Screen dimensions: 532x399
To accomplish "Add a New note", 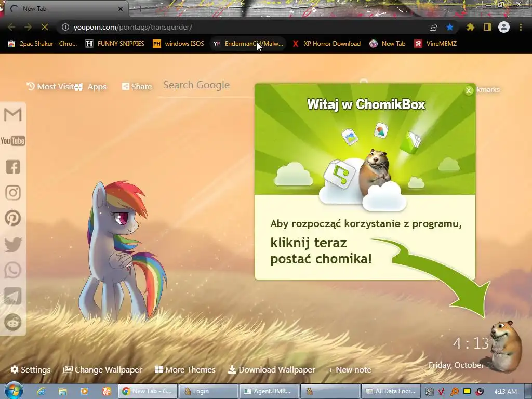I will click(x=350, y=369).
